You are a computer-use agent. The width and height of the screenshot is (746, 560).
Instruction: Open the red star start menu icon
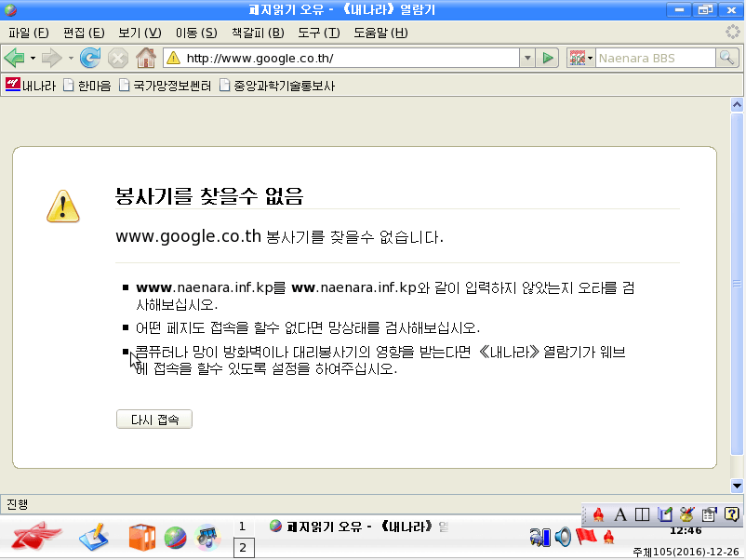36,536
